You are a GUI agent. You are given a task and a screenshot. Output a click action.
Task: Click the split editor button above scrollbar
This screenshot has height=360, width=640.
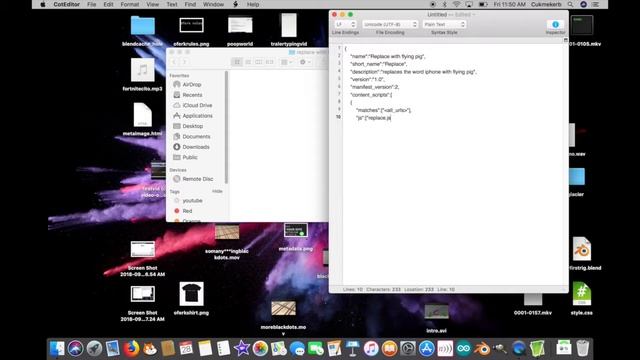565,40
